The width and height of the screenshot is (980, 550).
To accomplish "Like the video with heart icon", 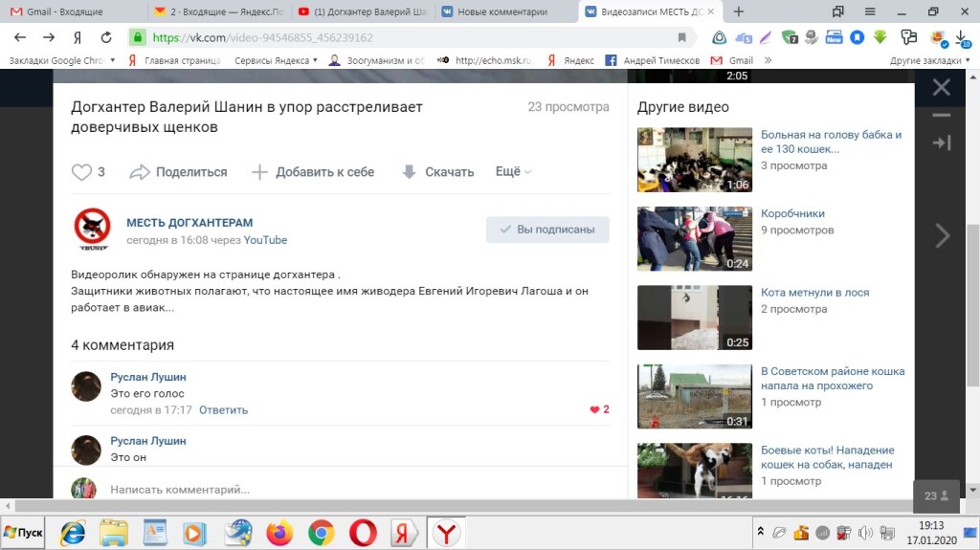I will point(82,172).
